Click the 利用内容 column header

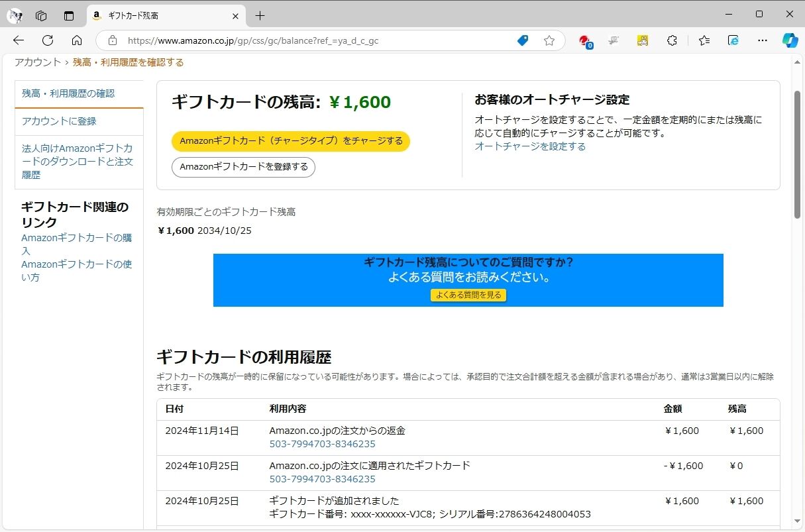[x=288, y=409]
